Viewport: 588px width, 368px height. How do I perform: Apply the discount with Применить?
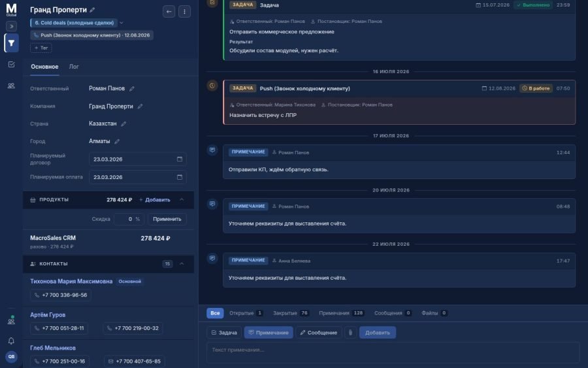167,219
